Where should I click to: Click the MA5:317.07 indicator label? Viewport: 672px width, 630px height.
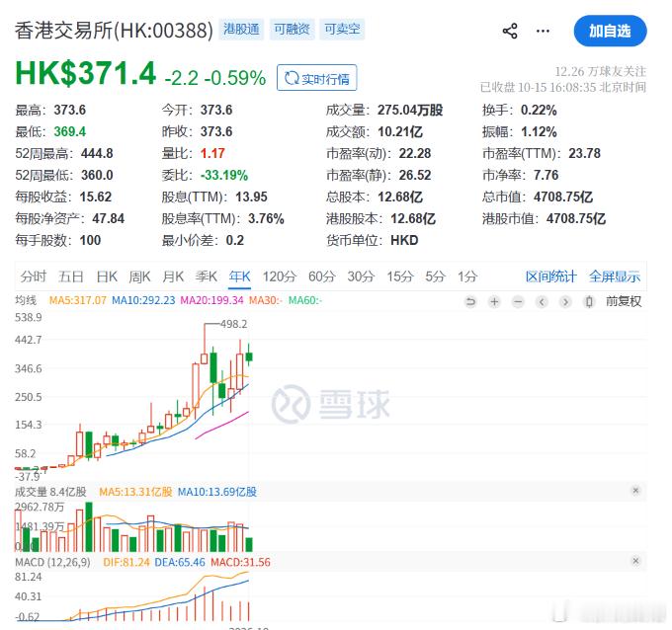[77, 300]
